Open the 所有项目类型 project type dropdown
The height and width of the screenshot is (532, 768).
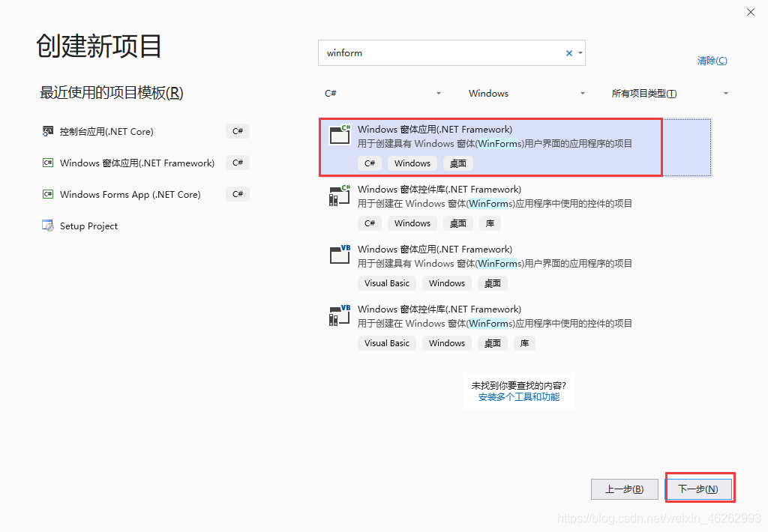pyautogui.click(x=669, y=93)
